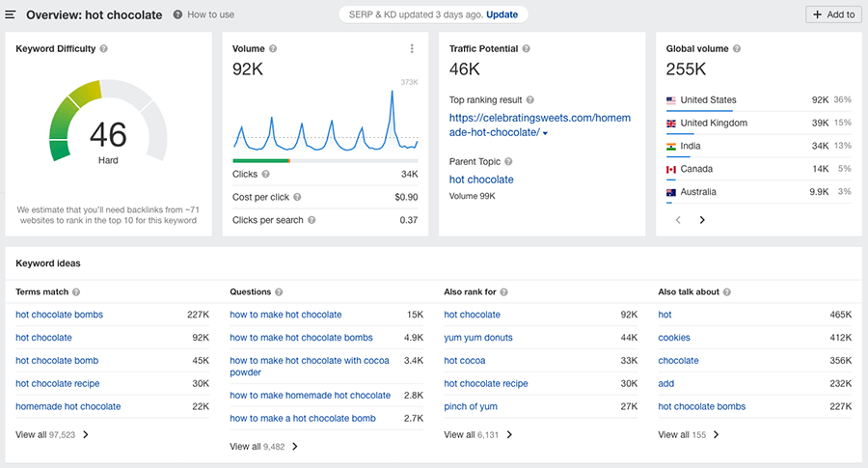Go to next page of global volume countries
This screenshot has height=468, width=868.
(702, 220)
